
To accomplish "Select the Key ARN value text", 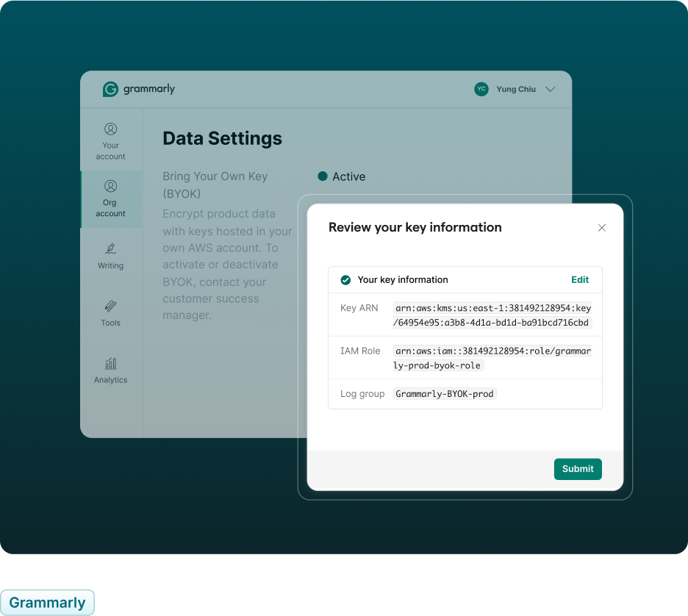I will [492, 315].
